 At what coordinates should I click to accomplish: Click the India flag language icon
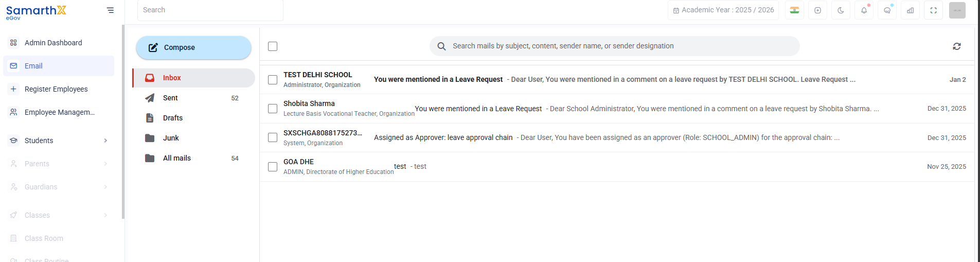(x=795, y=10)
